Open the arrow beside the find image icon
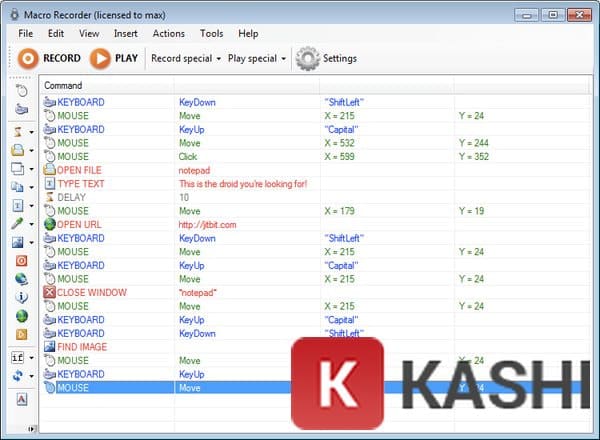The height and width of the screenshot is (440, 600). (31, 243)
